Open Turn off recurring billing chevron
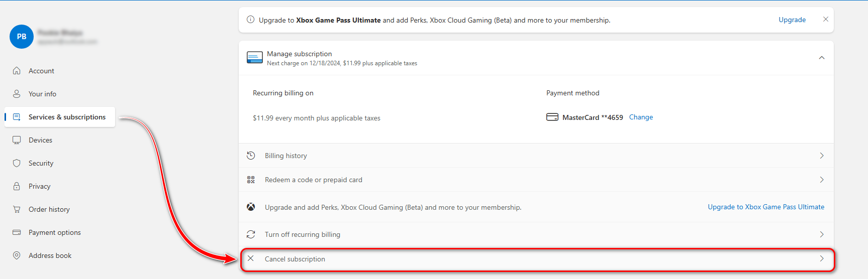The height and width of the screenshot is (279, 868). pyautogui.click(x=822, y=234)
